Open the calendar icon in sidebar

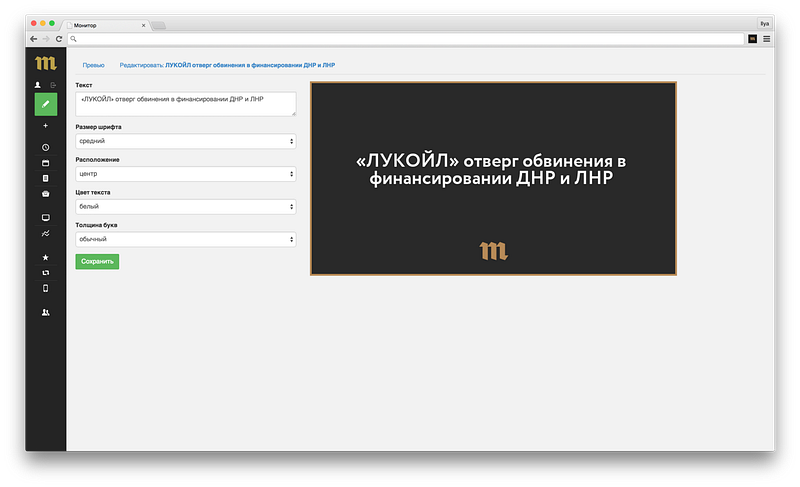pyautogui.click(x=45, y=163)
